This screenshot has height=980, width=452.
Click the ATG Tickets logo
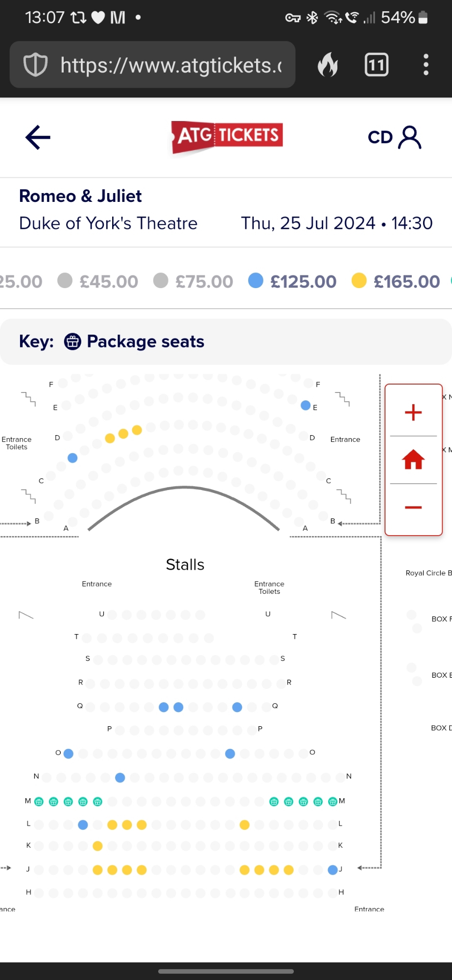[x=227, y=136]
